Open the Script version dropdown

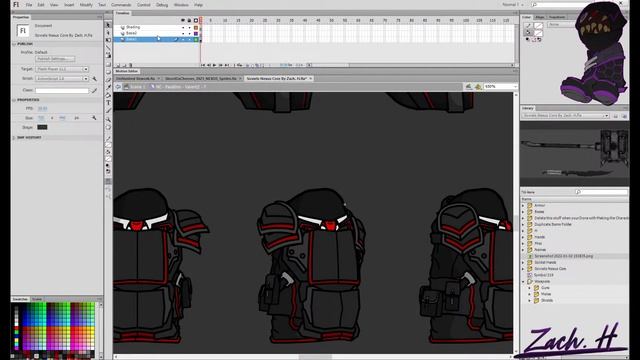click(x=62, y=78)
